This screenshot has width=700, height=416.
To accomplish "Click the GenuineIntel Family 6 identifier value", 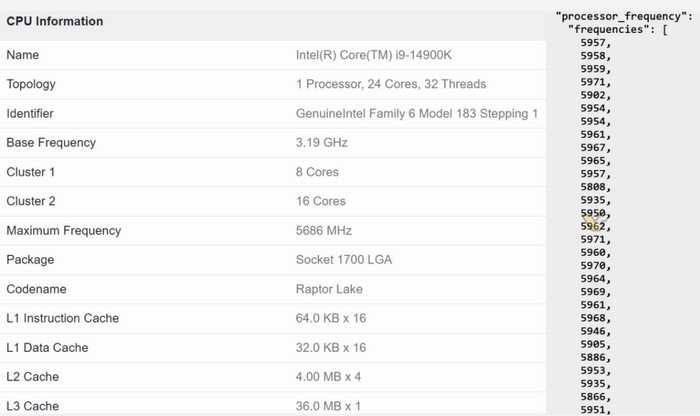I will 417,114.
